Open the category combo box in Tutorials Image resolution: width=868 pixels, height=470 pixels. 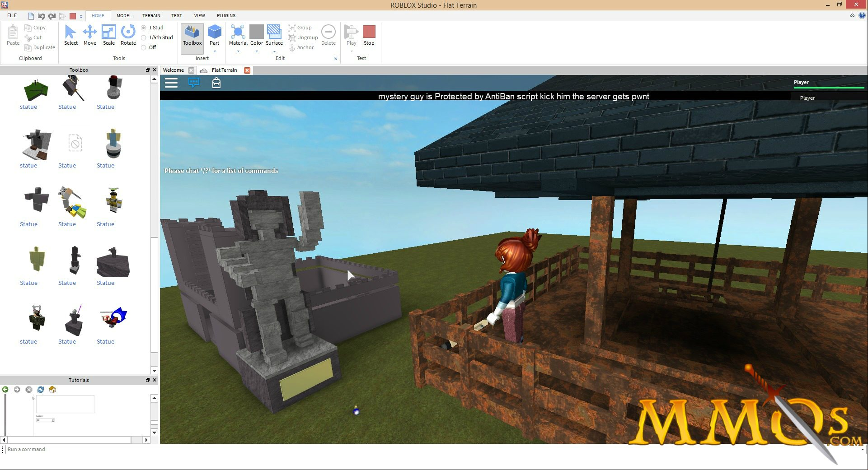(x=45, y=420)
